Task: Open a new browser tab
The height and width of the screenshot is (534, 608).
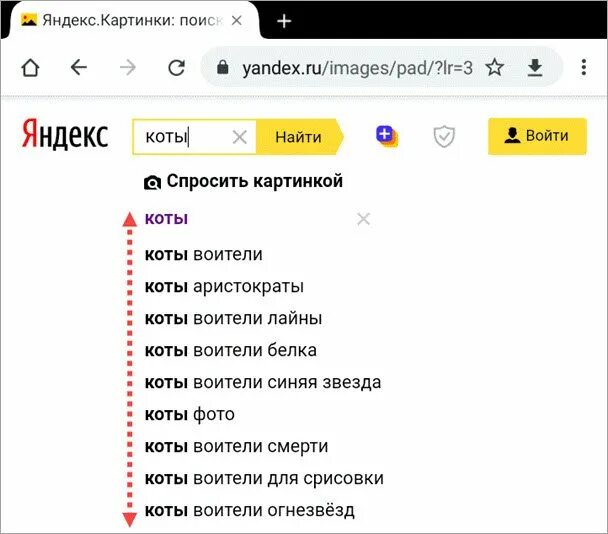Action: (284, 21)
